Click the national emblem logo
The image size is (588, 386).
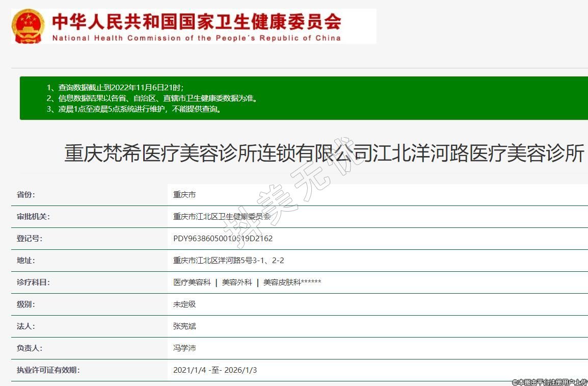[x=28, y=25]
